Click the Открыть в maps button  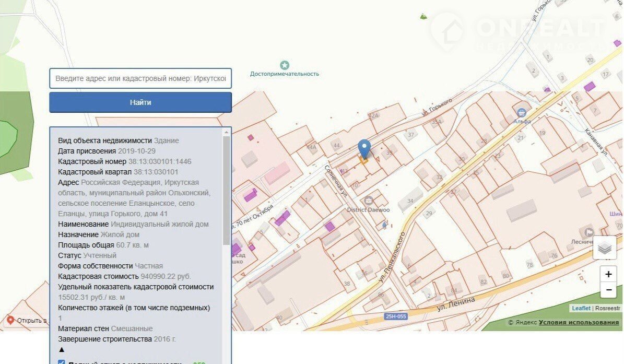pyautogui.click(x=26, y=320)
